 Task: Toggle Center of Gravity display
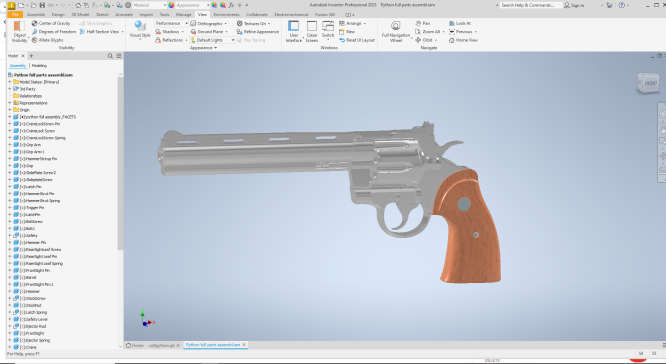pyautogui.click(x=51, y=23)
